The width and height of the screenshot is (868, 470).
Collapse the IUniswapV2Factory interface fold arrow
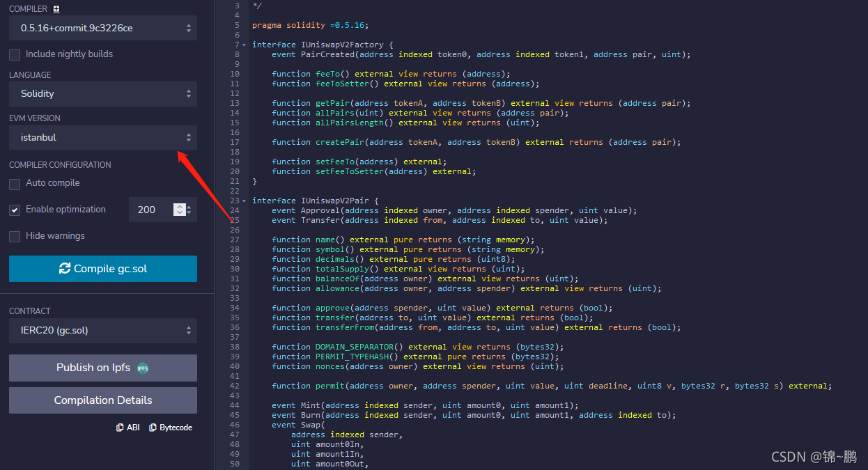[x=244, y=45]
